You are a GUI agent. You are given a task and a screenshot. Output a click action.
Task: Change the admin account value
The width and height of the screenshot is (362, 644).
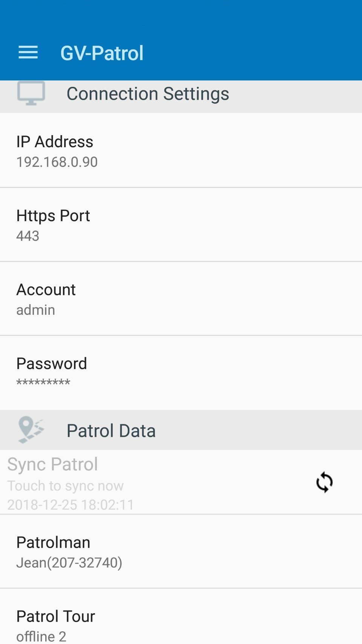(x=36, y=310)
